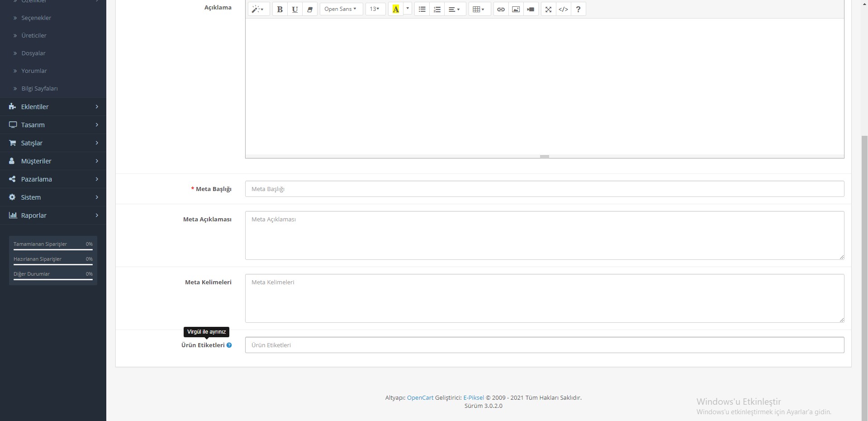This screenshot has width=868, height=421.
Task: Open the table insert dropdown
Action: pos(479,9)
